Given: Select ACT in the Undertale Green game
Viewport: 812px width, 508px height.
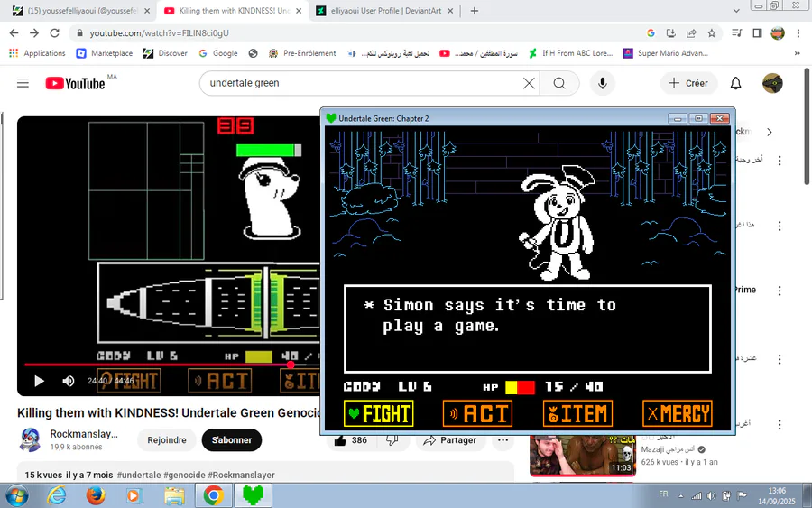Looking at the screenshot, I should [x=477, y=413].
